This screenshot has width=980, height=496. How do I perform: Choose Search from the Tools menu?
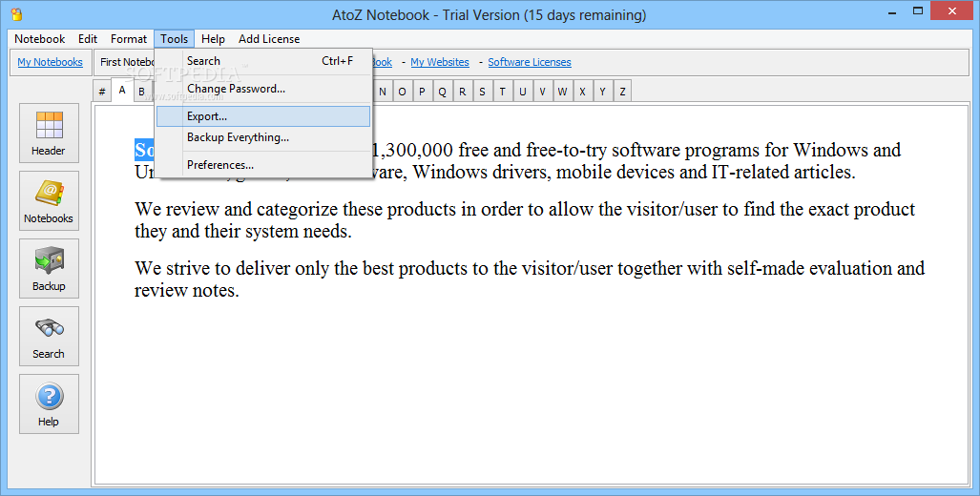(263, 61)
